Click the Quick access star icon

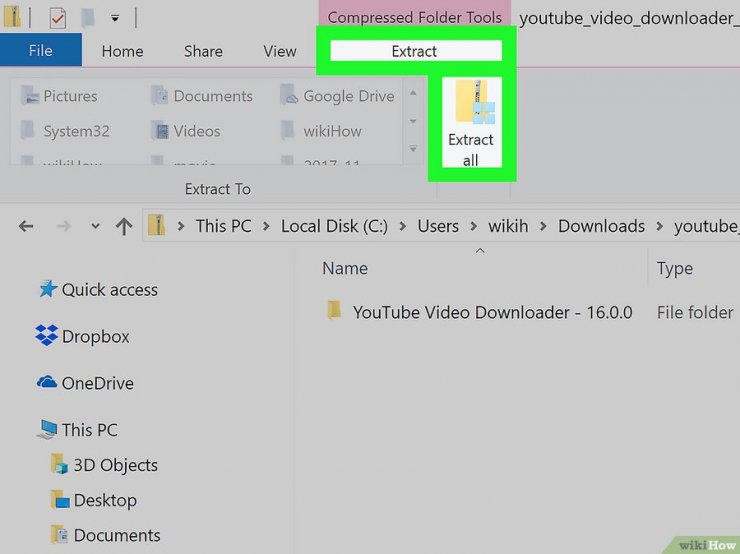pyautogui.click(x=48, y=288)
